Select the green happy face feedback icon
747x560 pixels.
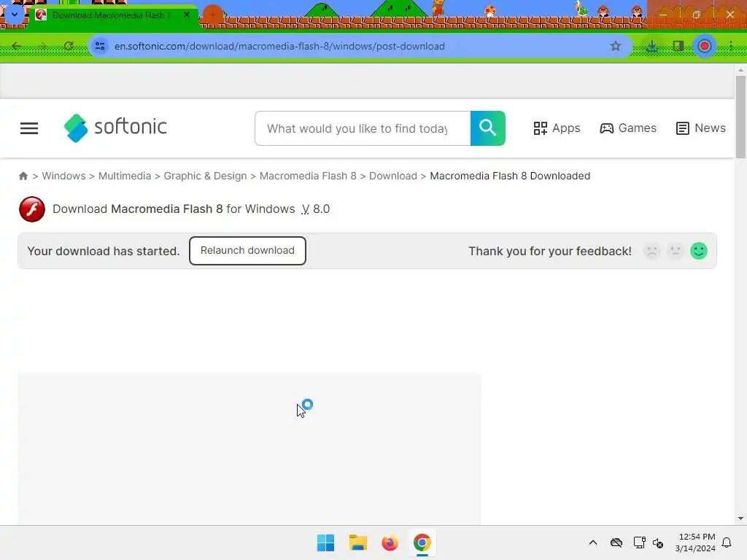(x=699, y=251)
